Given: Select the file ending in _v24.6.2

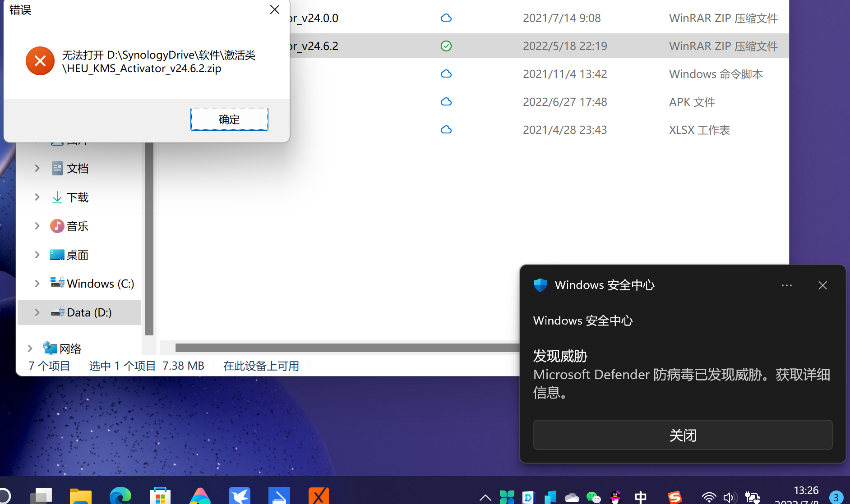Looking at the screenshot, I should (314, 46).
